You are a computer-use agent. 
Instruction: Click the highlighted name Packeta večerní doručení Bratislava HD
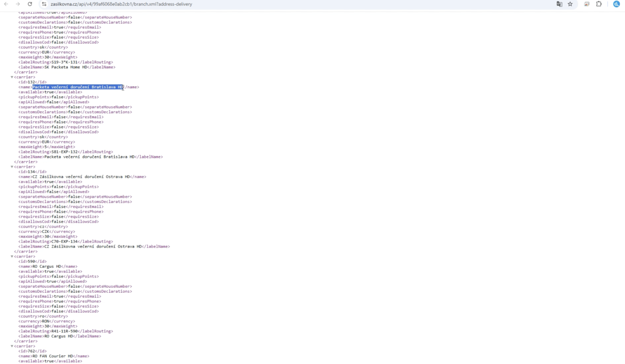pyautogui.click(x=78, y=87)
